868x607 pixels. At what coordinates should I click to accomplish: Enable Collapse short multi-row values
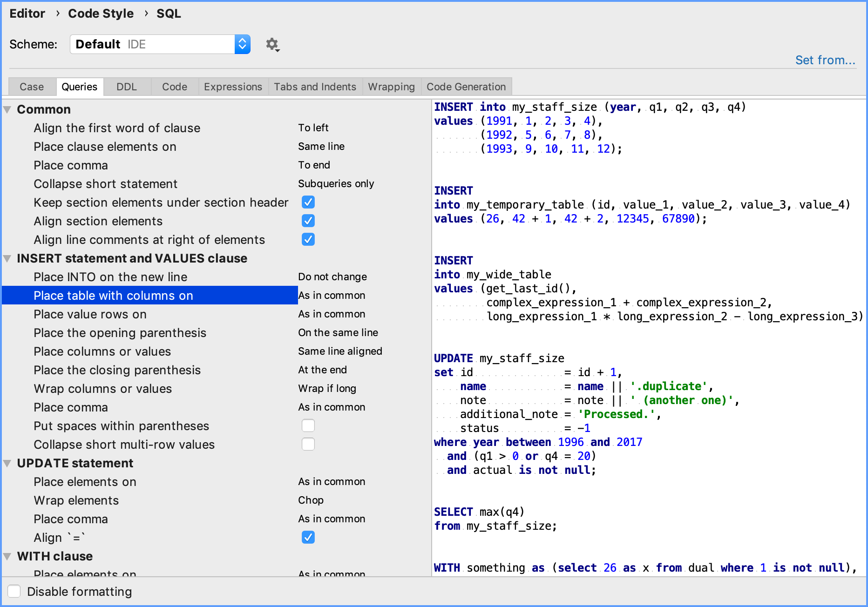click(x=308, y=444)
